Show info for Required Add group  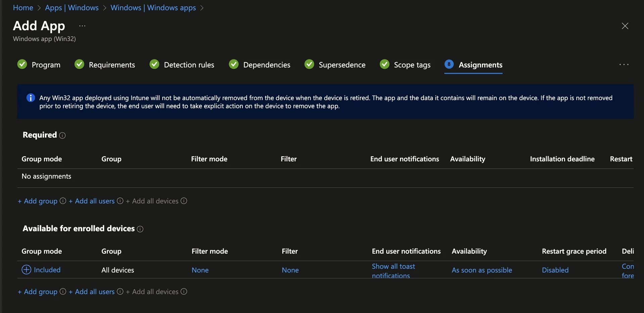(63, 201)
